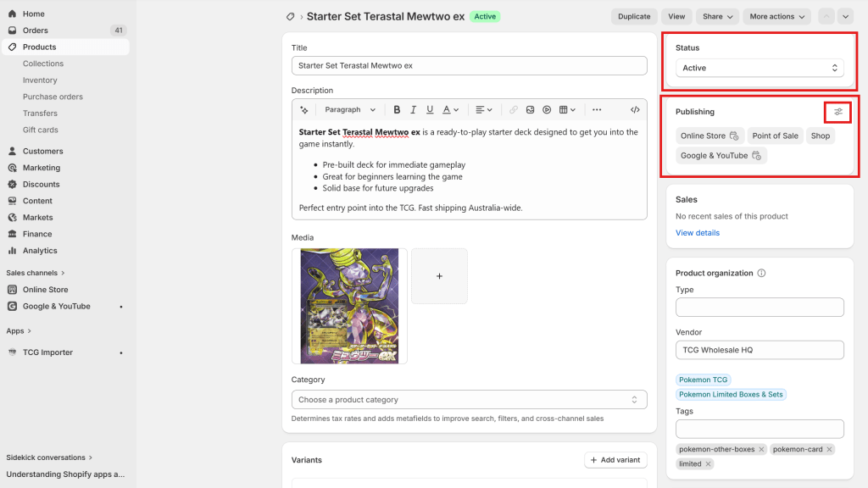Open more formatting options ellipsis

point(597,109)
